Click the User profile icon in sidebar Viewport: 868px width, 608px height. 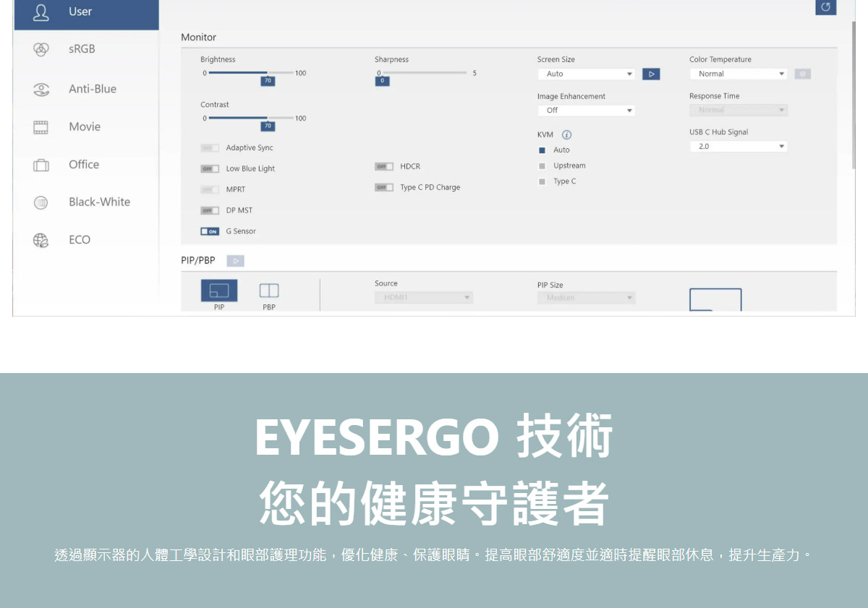point(41,12)
